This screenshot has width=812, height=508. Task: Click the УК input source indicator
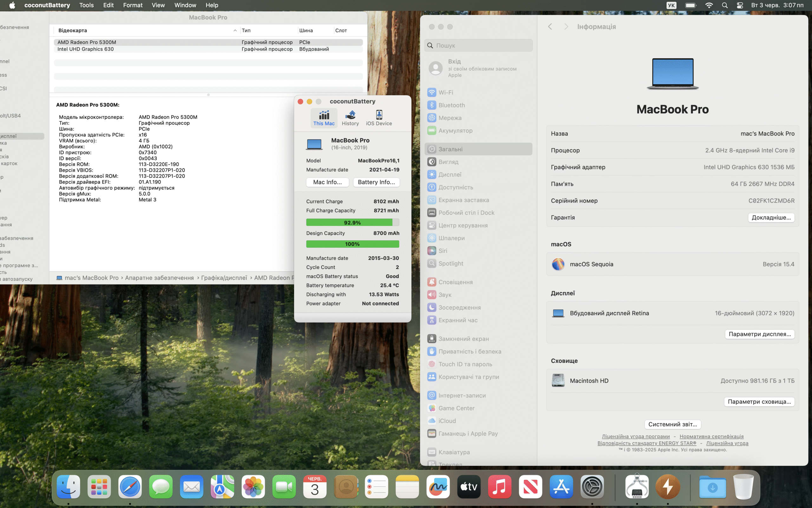pyautogui.click(x=671, y=5)
